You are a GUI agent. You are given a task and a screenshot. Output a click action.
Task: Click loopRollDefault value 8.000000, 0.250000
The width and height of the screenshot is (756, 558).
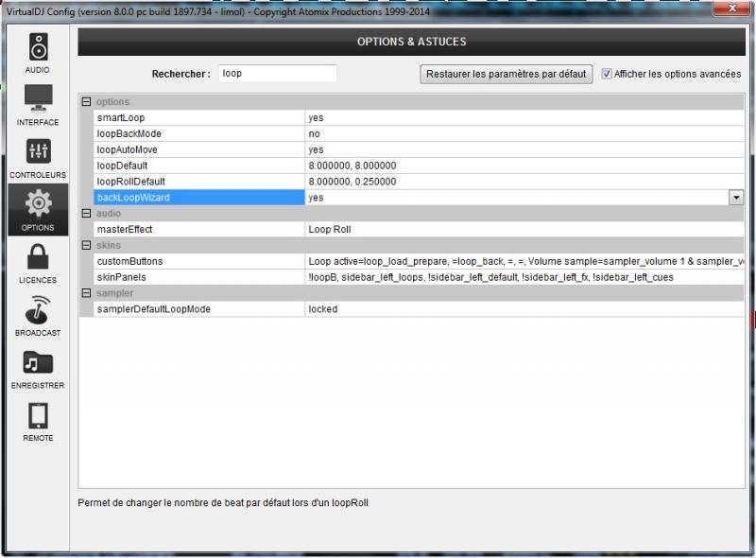click(x=352, y=182)
